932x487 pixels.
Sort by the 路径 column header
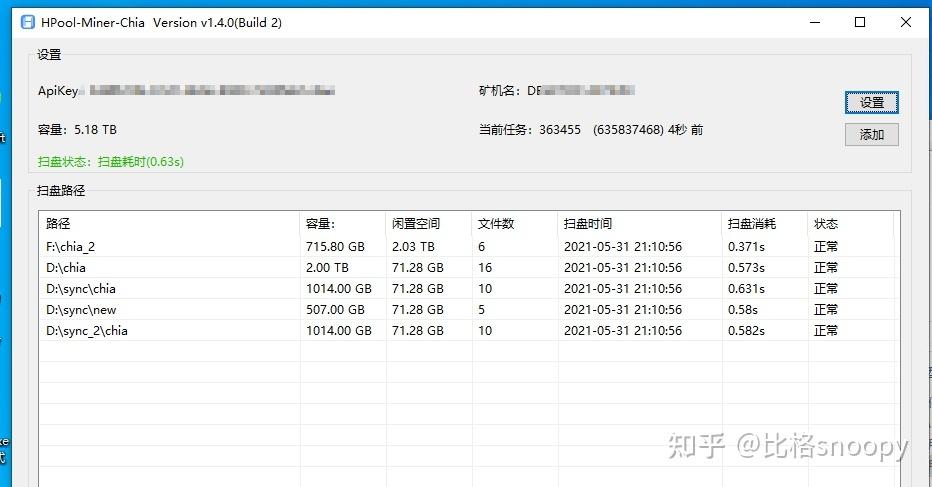169,224
